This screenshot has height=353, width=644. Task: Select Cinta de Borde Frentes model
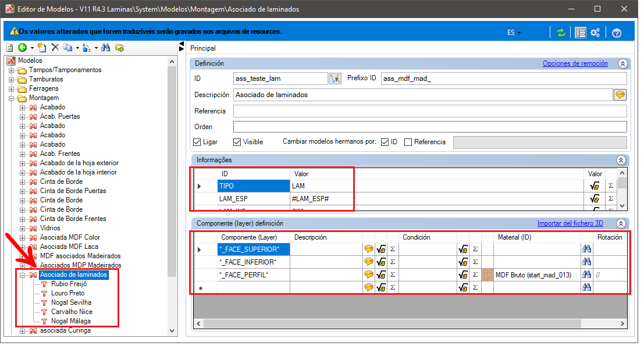tap(73, 219)
